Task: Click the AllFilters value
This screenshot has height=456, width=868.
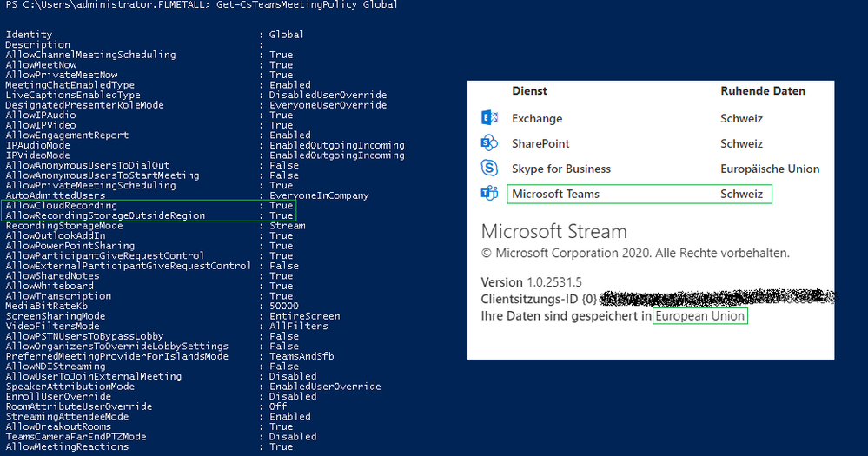Action: click(x=298, y=326)
